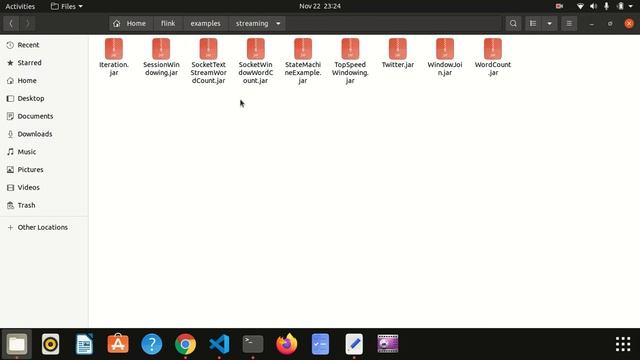Go forward to next folder
This screenshot has width=640, height=360.
27,24
